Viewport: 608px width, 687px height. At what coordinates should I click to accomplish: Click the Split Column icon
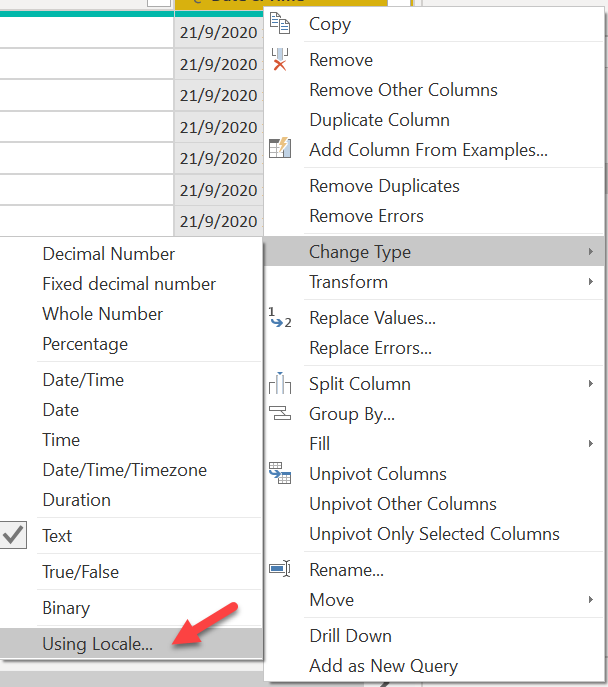point(279,383)
